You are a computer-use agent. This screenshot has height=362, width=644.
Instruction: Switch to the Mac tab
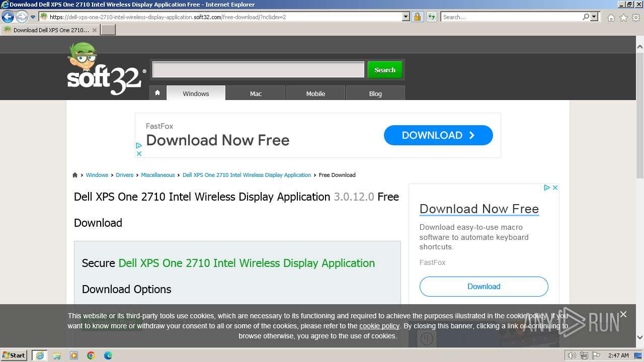(256, 94)
